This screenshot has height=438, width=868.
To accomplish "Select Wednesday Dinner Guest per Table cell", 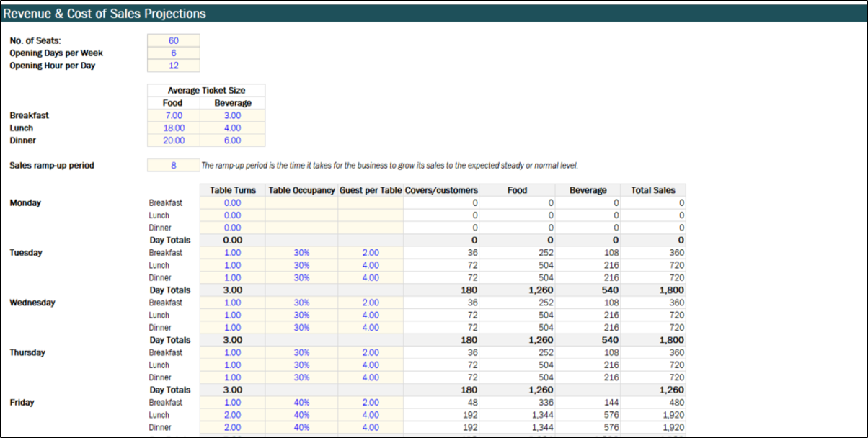I will coord(370,328).
